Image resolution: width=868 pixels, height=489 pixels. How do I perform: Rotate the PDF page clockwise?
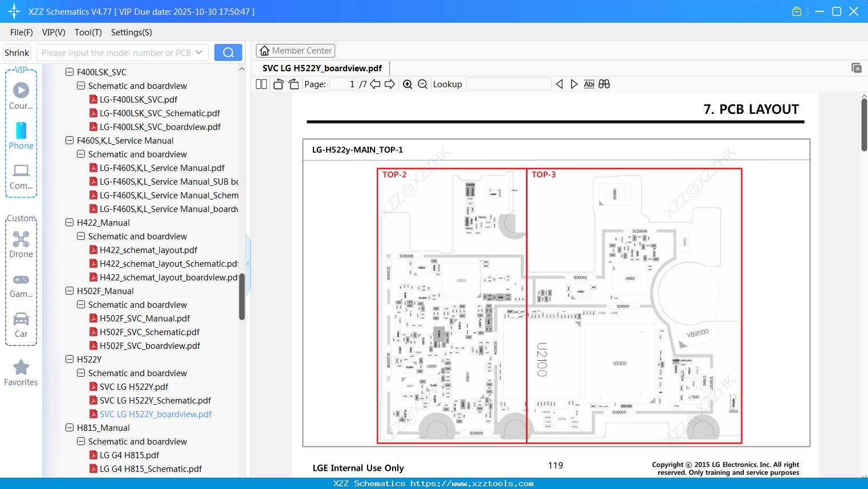(293, 84)
